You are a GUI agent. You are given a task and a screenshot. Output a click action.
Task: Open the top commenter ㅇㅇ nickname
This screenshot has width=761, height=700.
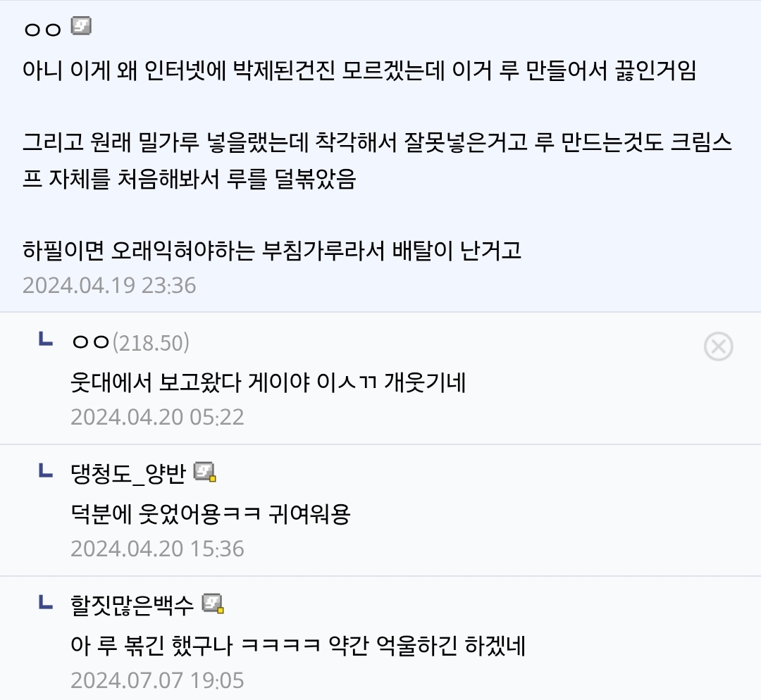[x=43, y=29]
